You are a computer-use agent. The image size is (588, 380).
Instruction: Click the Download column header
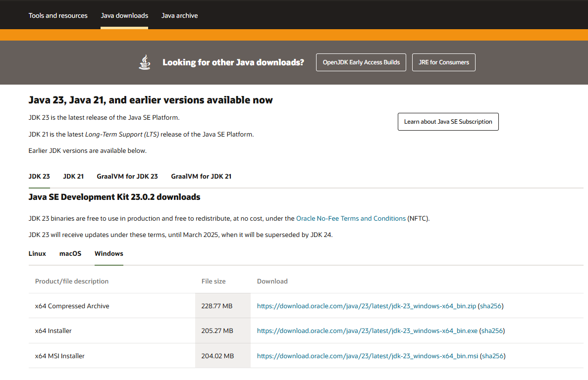272,281
